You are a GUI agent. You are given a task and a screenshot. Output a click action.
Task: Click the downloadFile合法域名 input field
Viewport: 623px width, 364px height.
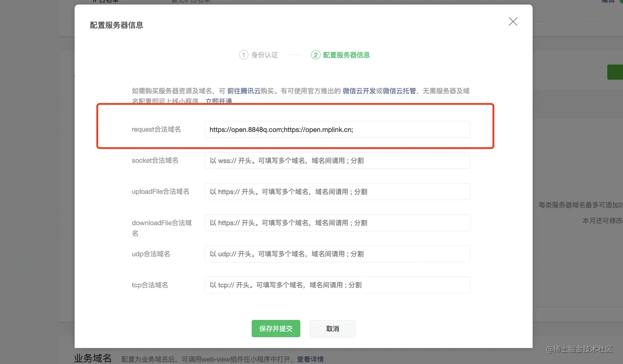pyautogui.click(x=337, y=222)
